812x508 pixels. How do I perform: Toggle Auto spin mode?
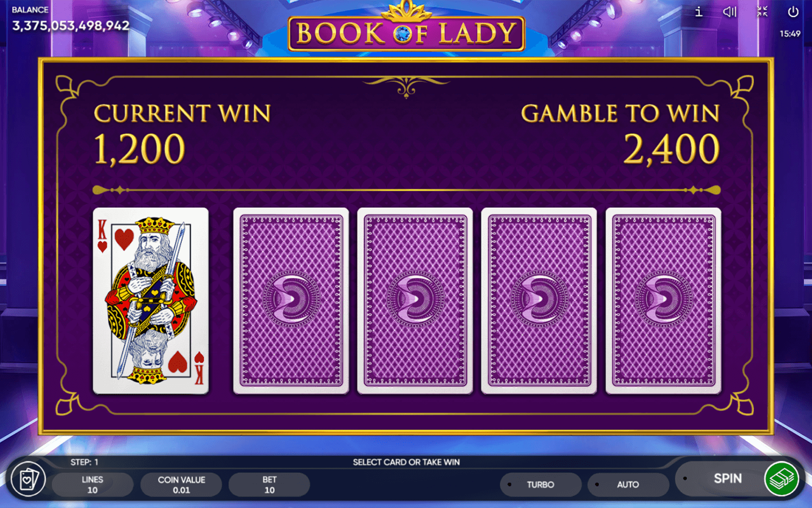click(x=628, y=484)
